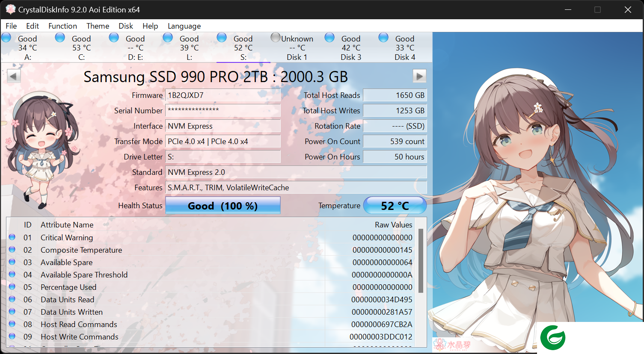Image resolution: width=644 pixels, height=354 pixels.
Task: Click the 52 °C temperature button
Action: pos(395,206)
